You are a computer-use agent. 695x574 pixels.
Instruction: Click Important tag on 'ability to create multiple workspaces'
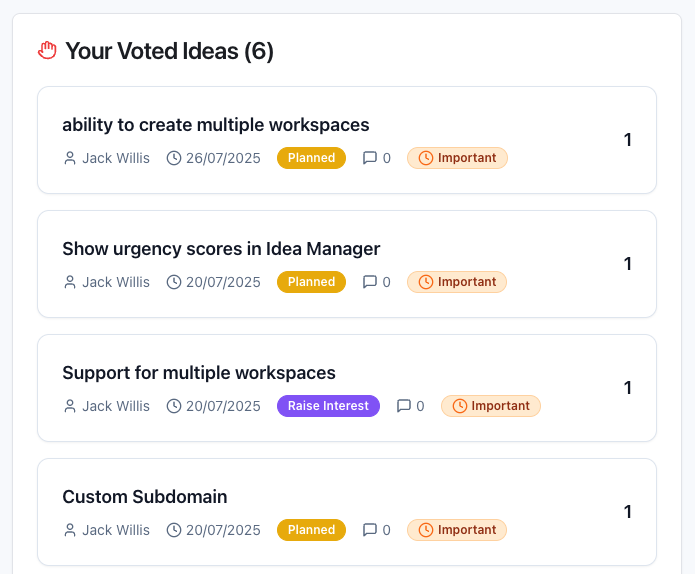(x=457, y=158)
